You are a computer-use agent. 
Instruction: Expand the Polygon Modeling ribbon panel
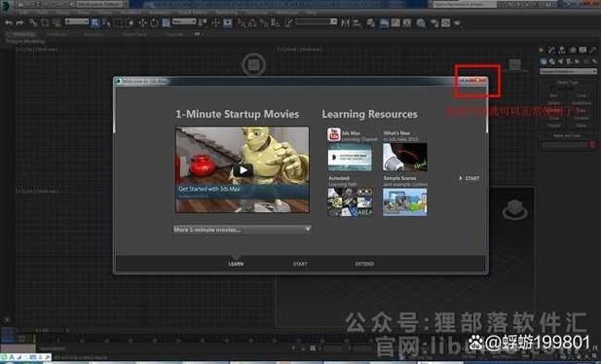tap(24, 41)
